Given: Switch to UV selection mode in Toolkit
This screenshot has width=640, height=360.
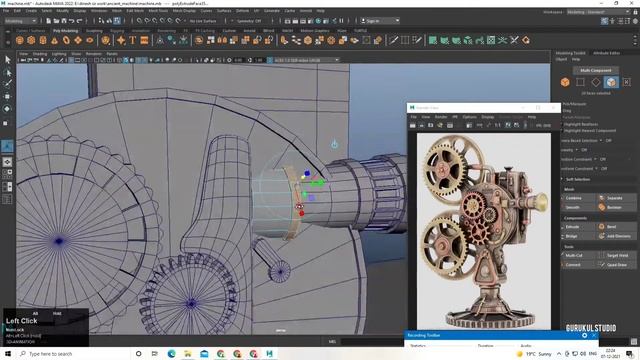Looking at the screenshot, I should (627, 82).
